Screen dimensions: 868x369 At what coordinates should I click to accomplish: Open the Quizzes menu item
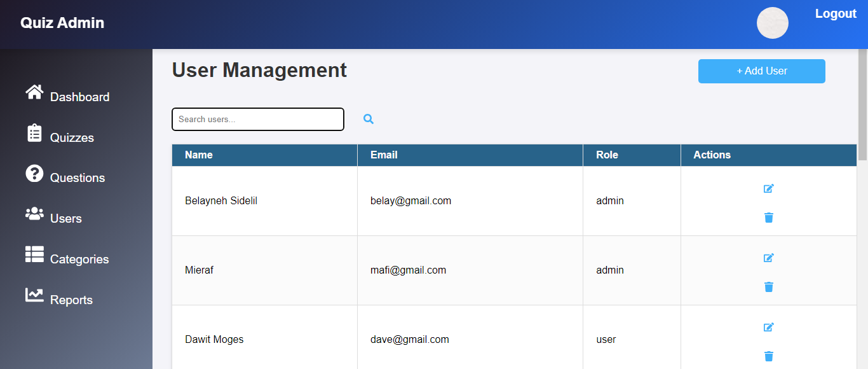point(72,137)
